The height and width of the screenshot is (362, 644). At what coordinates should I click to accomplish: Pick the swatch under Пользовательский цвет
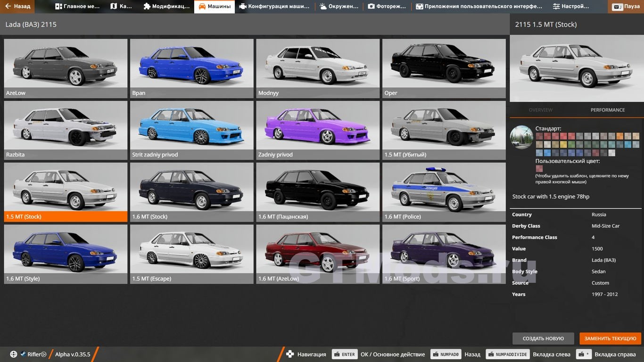539,168
